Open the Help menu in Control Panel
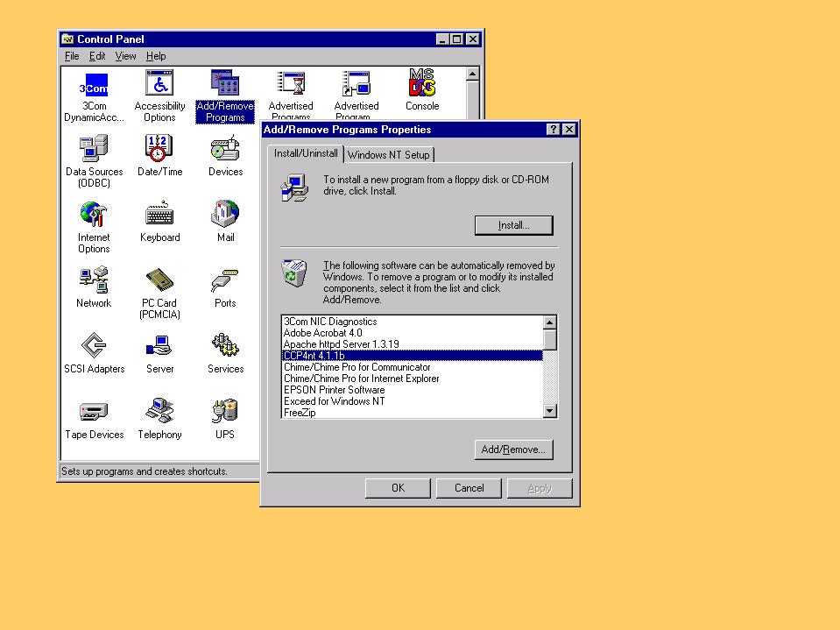This screenshot has width=840, height=630. tap(156, 56)
